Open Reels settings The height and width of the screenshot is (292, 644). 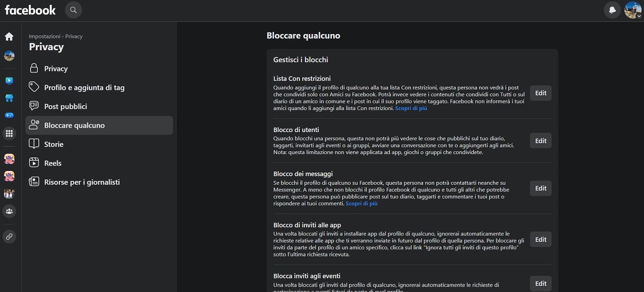pos(99,163)
